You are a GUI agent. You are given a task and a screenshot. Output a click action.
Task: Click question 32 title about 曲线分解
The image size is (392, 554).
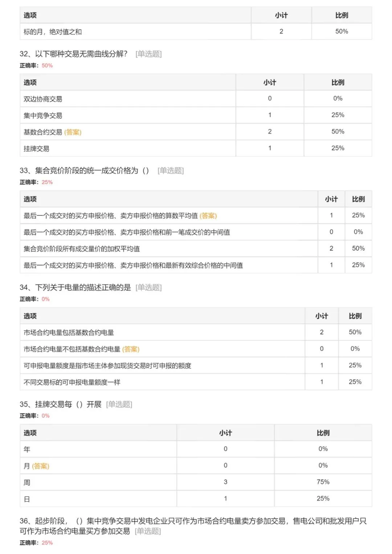coord(74,54)
